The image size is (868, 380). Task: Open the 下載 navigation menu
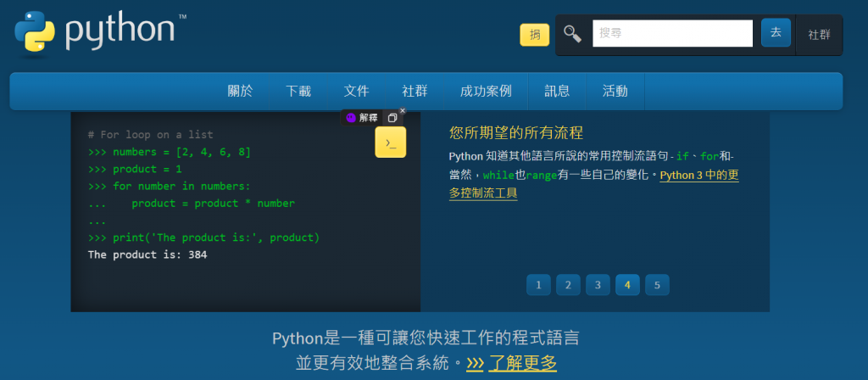[298, 92]
